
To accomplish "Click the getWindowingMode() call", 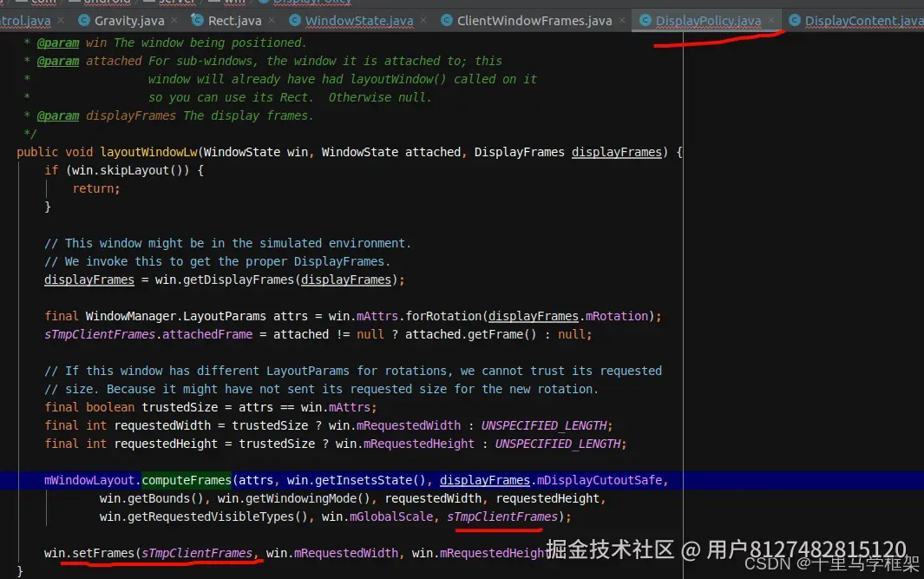I will [x=307, y=499].
